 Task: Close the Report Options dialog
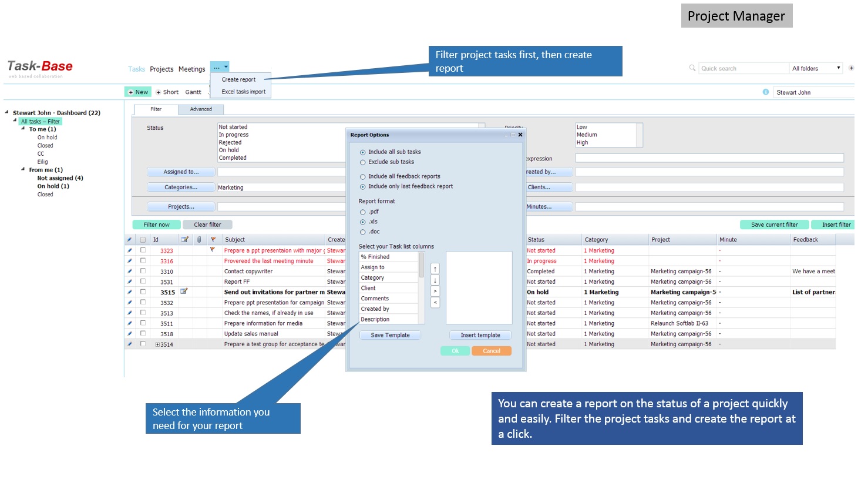tap(520, 135)
